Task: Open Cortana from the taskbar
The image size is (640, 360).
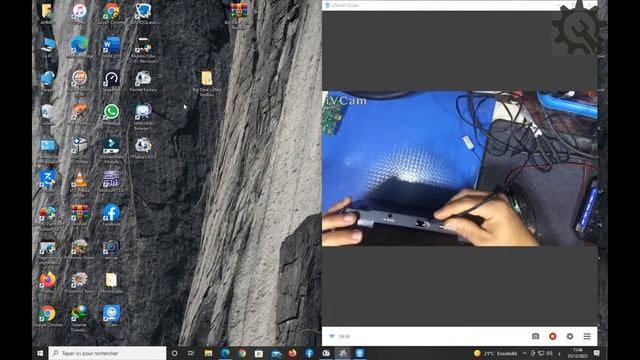Action: pos(174,353)
